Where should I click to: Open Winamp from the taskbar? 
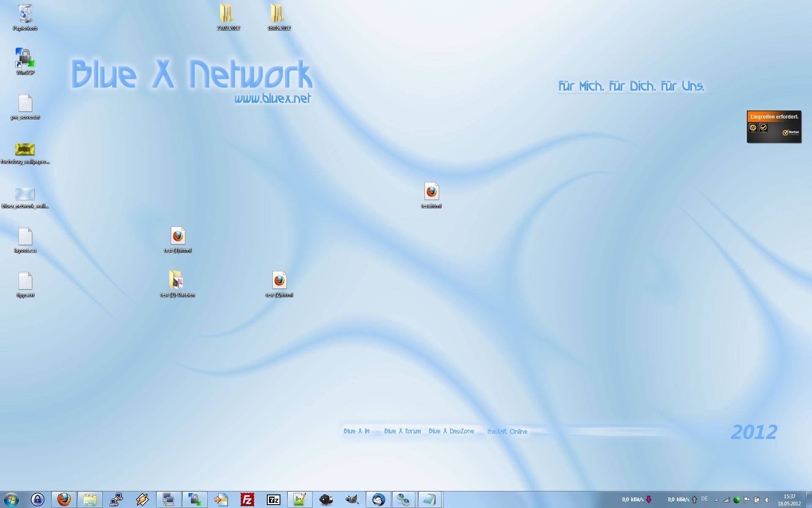pyautogui.click(x=143, y=500)
